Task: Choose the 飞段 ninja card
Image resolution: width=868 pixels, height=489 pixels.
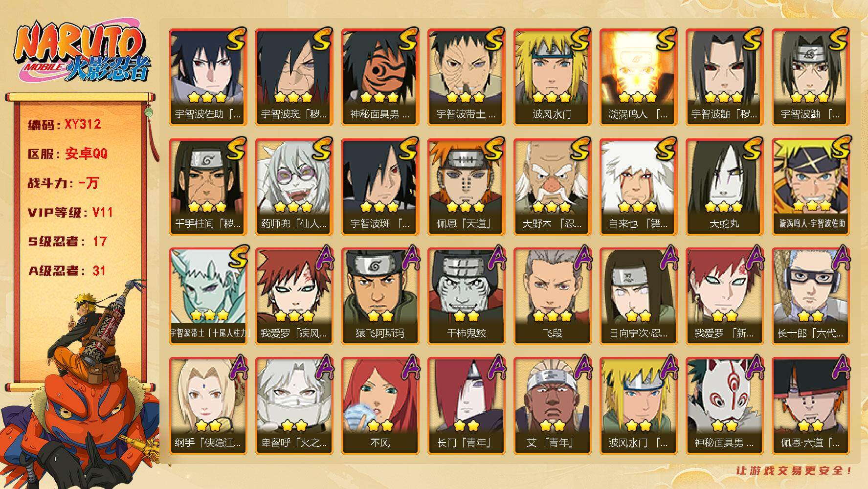Action: click(x=552, y=296)
